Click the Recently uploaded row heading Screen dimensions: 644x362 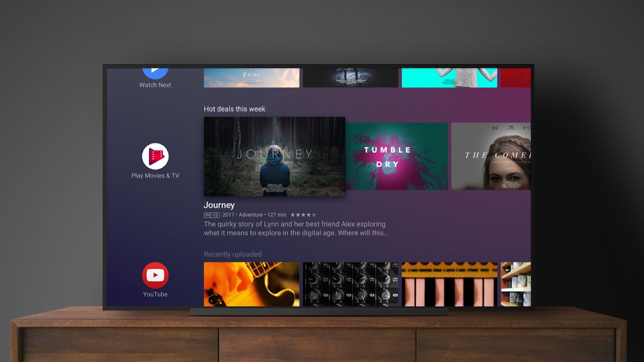(232, 254)
